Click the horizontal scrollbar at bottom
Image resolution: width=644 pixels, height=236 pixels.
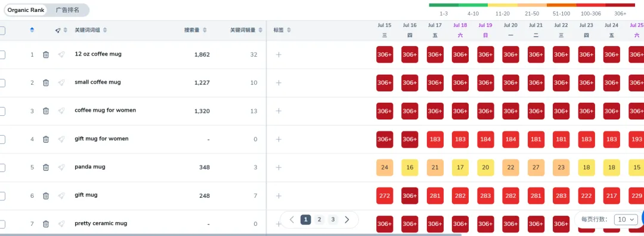click(x=230, y=235)
